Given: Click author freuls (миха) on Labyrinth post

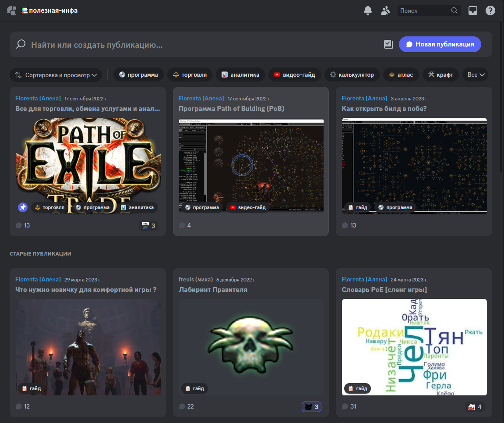Looking at the screenshot, I should click(x=196, y=279).
